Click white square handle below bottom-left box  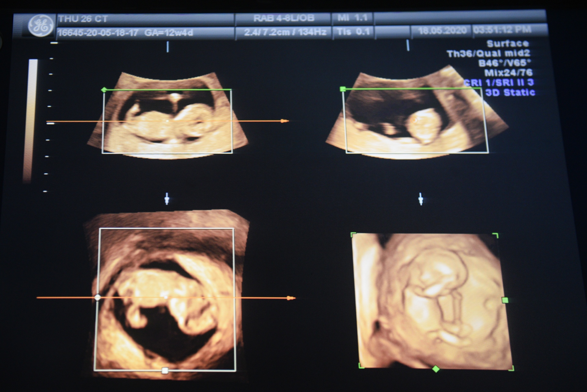(165, 371)
